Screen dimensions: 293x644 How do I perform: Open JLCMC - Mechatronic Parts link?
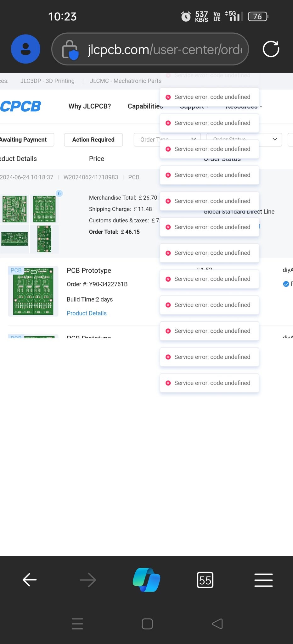(x=126, y=81)
